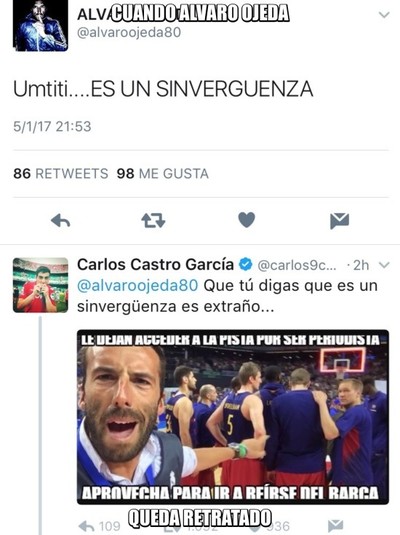View the 98 Me Gusta list
Screen dimensions: 400x535
162,174
